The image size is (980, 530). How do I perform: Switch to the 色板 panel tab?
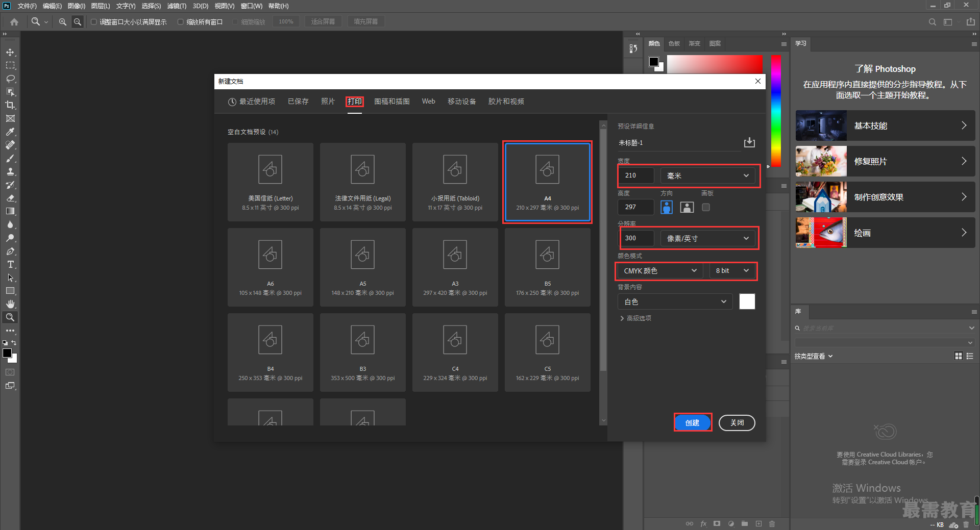click(674, 44)
